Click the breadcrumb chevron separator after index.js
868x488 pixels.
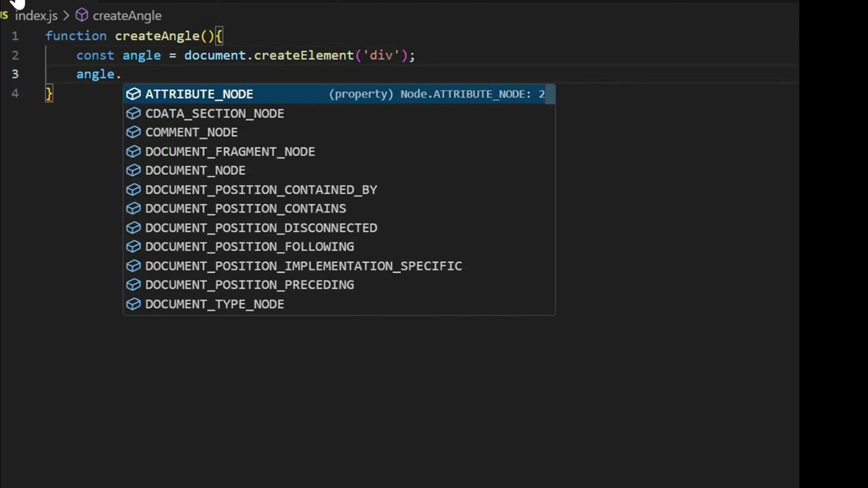tap(66, 15)
